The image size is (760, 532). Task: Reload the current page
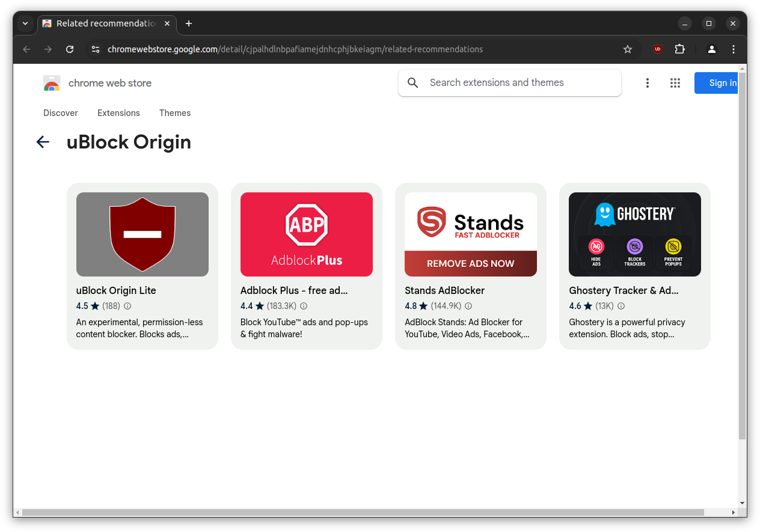70,49
